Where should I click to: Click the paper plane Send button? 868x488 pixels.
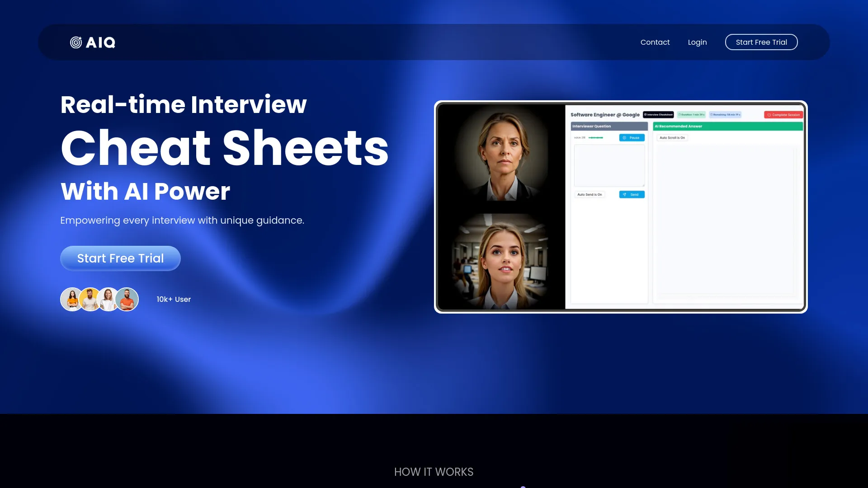(x=632, y=195)
